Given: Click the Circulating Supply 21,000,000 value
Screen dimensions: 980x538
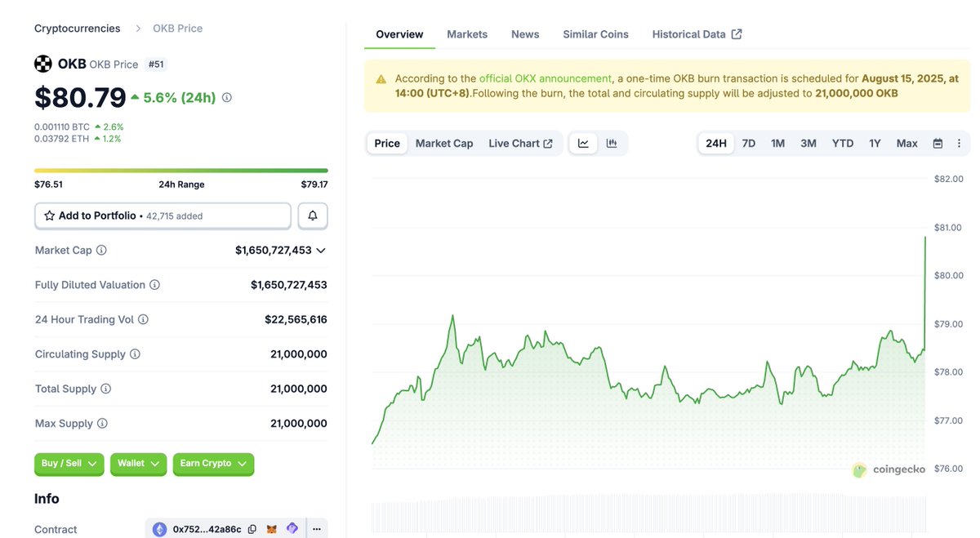Looking at the screenshot, I should tap(299, 354).
